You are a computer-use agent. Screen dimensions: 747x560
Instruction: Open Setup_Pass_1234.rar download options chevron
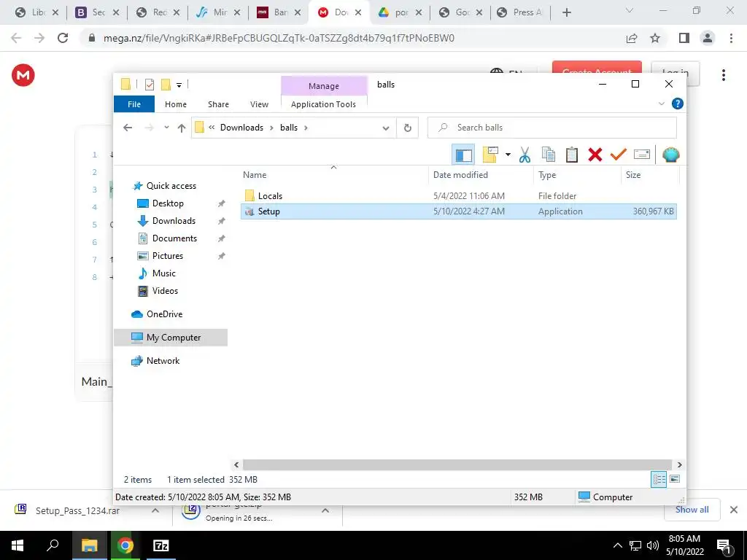point(155,510)
